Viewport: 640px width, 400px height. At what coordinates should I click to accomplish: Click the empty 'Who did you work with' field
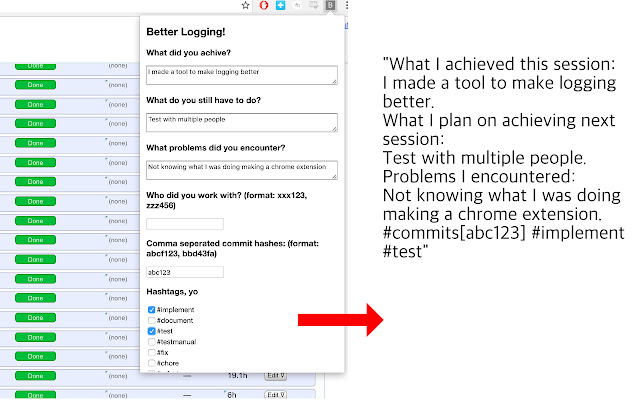[185, 223]
